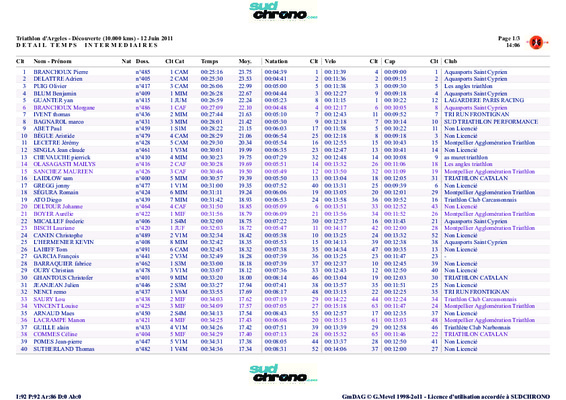This screenshot has height=400, width=566.
Task: Click the Nom - Prénom column header
Action: pyautogui.click(x=52, y=61)
